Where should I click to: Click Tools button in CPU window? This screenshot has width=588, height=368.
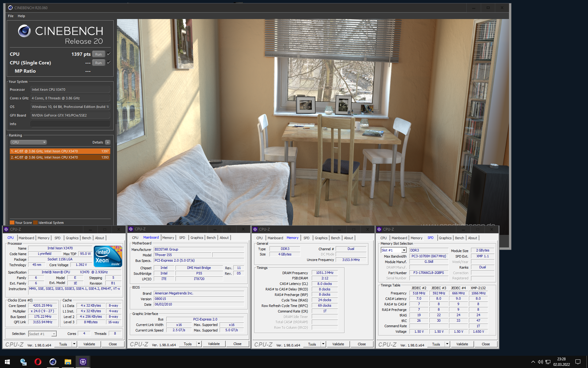63,344
